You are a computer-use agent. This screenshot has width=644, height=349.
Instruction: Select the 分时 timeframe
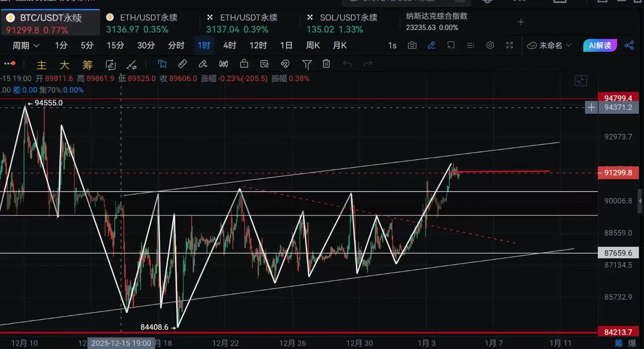pyautogui.click(x=176, y=45)
